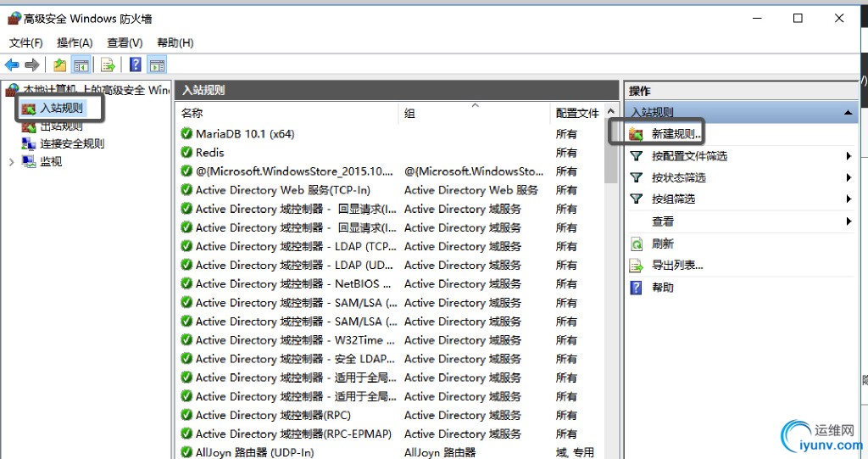Click the green check icon of Active Directory 域控制器(RPC-EPMAP)

(186, 434)
